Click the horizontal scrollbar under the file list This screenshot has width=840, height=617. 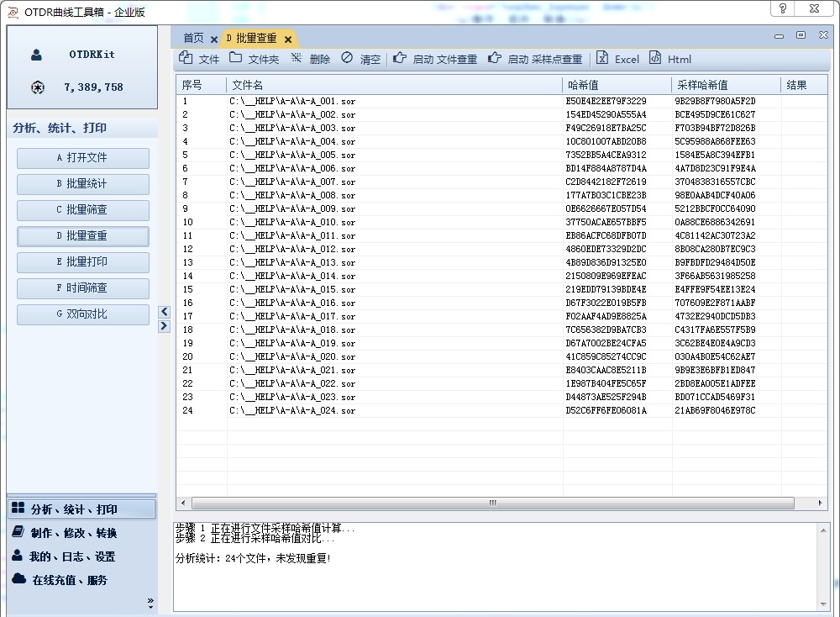click(492, 503)
